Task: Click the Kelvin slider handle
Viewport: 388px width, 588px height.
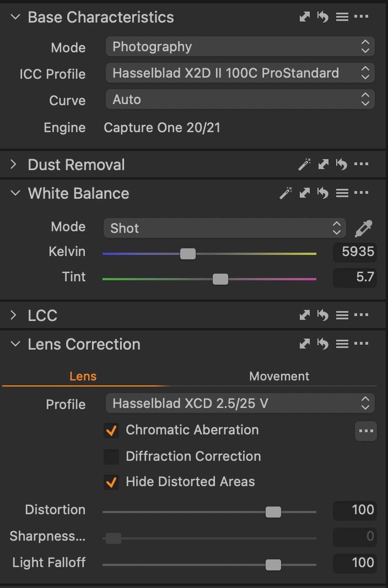Action: [187, 253]
